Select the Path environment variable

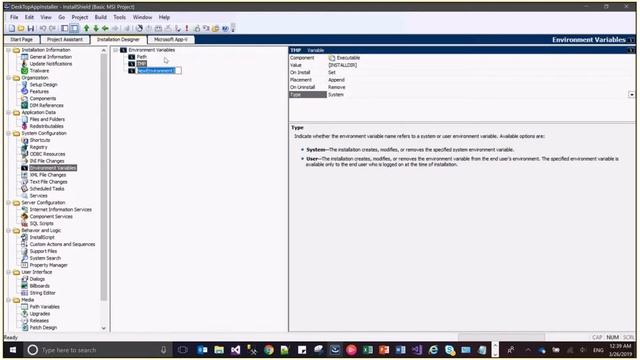[142, 57]
